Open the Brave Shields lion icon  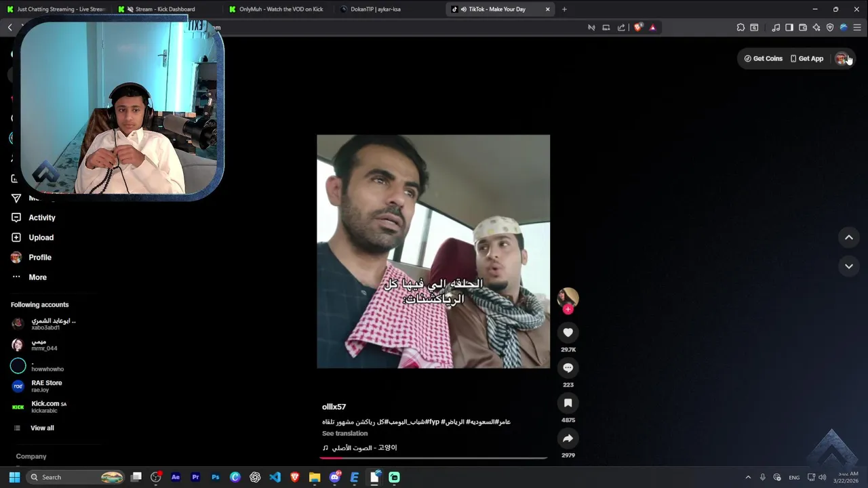(x=638, y=28)
